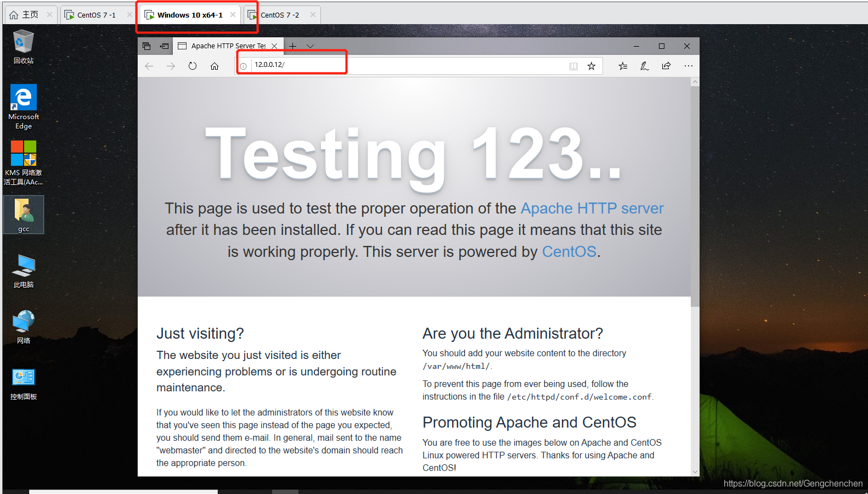This screenshot has height=494, width=868.
Task: Show tabs you've set aside
Action: click(x=146, y=46)
